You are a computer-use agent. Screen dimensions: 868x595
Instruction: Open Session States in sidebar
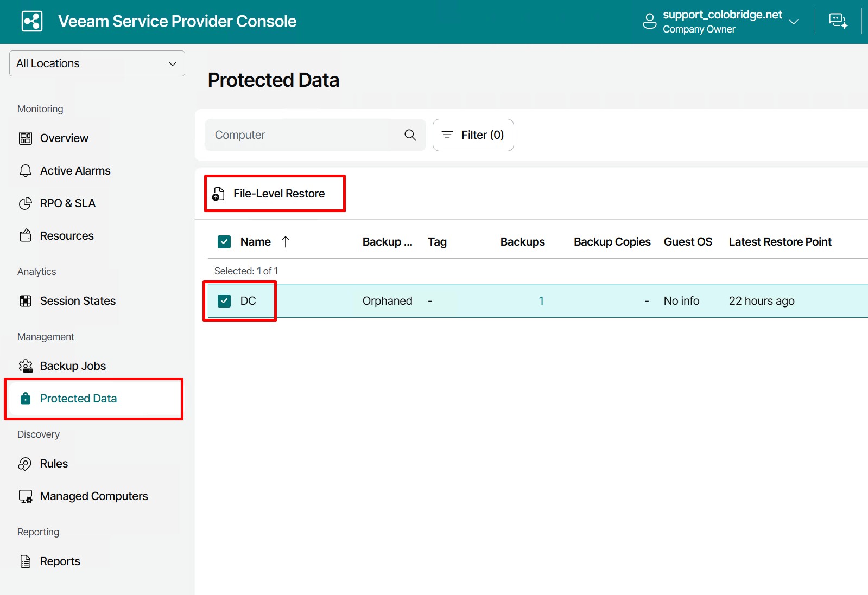click(x=78, y=301)
